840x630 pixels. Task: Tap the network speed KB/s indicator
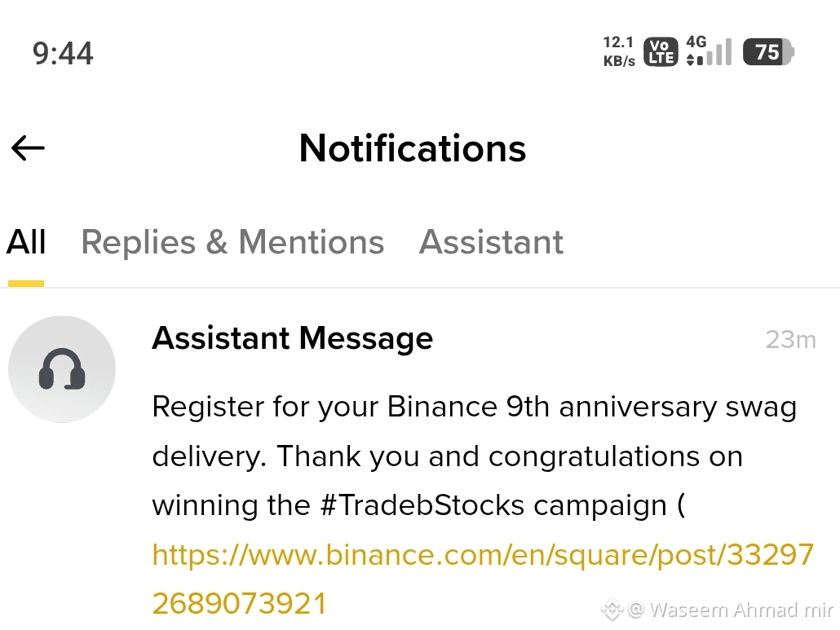(619, 51)
